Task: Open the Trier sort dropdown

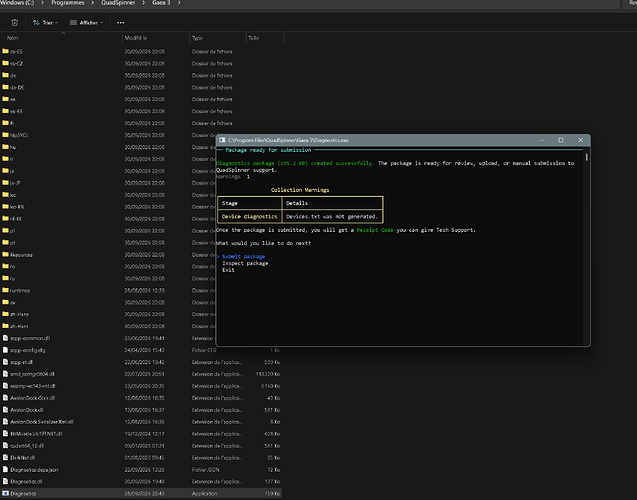Action: tap(45, 23)
